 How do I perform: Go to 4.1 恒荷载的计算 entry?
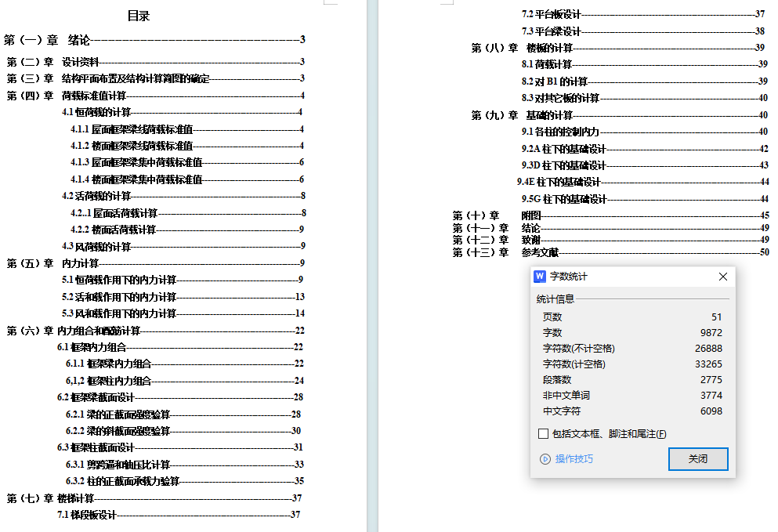[96, 112]
